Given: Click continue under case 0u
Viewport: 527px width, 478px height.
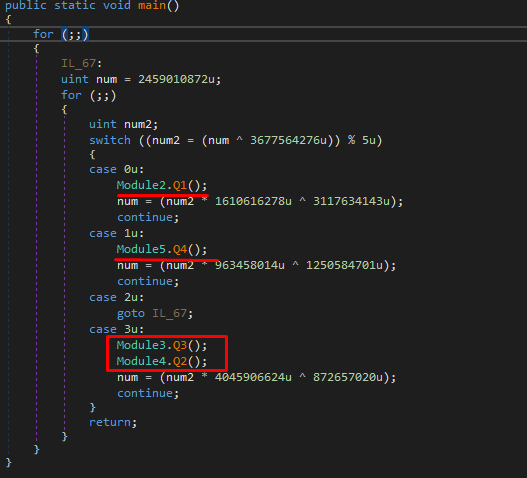Looking at the screenshot, I should [x=148, y=217].
